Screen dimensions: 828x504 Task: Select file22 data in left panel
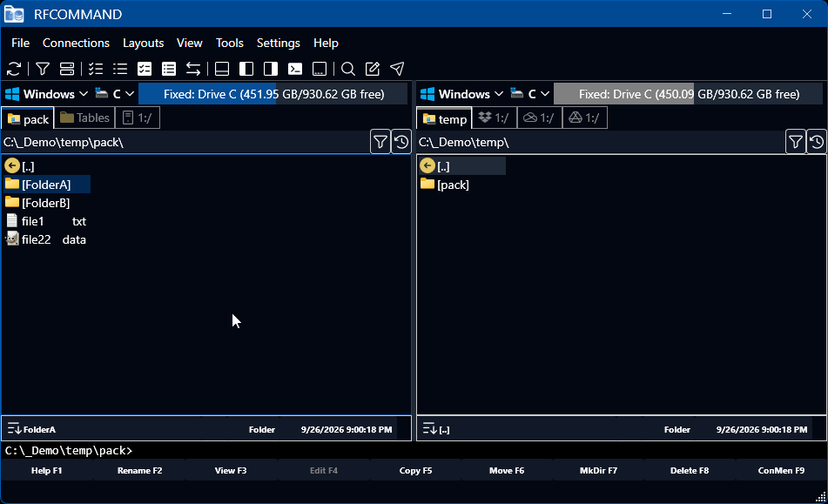(46, 239)
